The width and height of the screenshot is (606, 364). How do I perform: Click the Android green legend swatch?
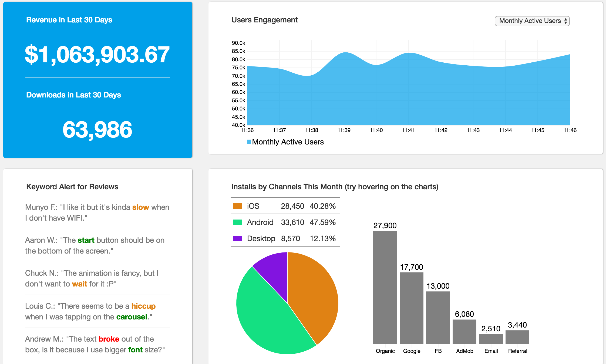tap(238, 222)
